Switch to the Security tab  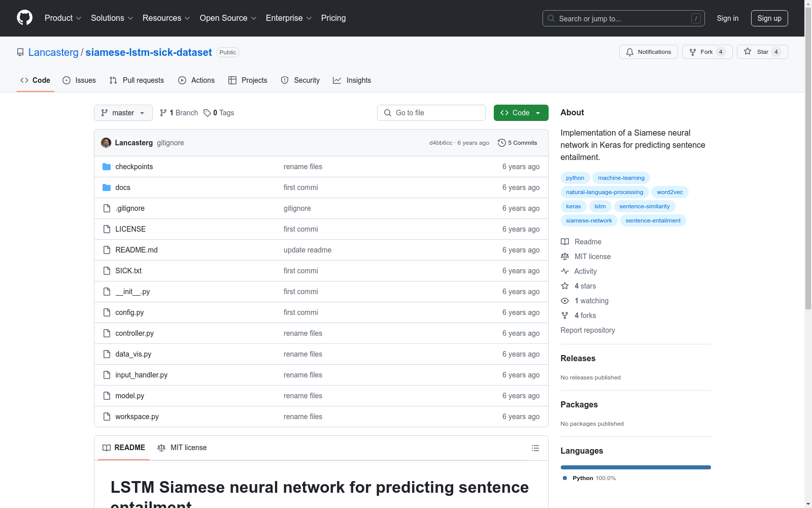point(300,80)
